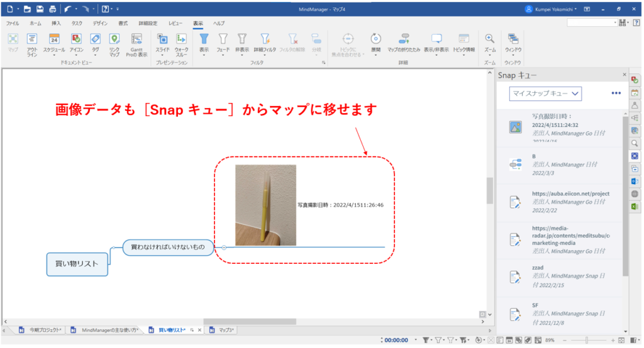Open the ファイル menu
This screenshot has height=348, width=644.
[x=13, y=23]
